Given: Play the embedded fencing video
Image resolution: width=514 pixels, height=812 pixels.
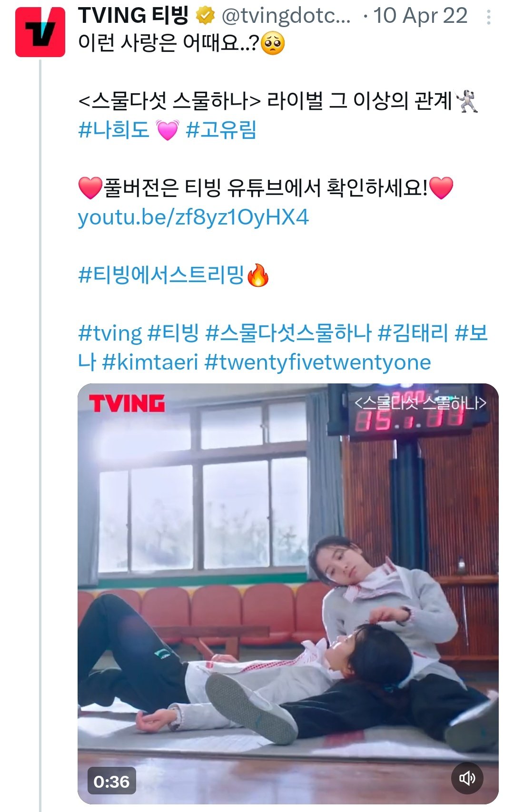Looking at the screenshot, I should [288, 594].
